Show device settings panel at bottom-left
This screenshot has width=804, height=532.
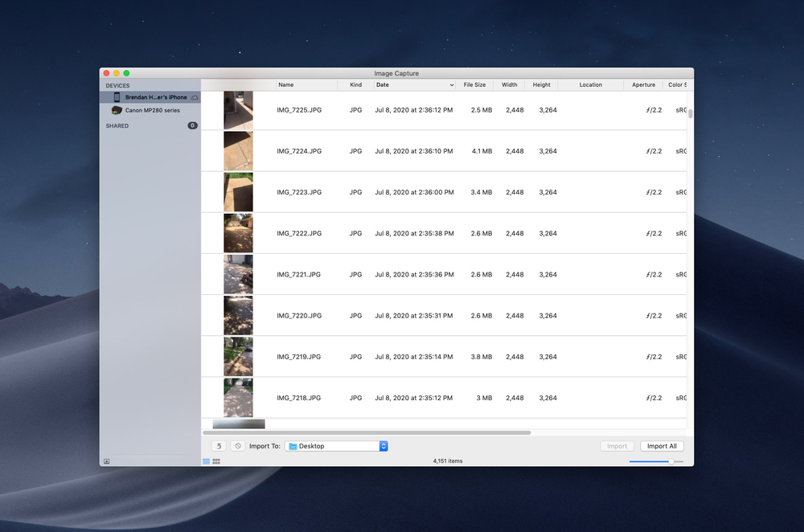(107, 461)
